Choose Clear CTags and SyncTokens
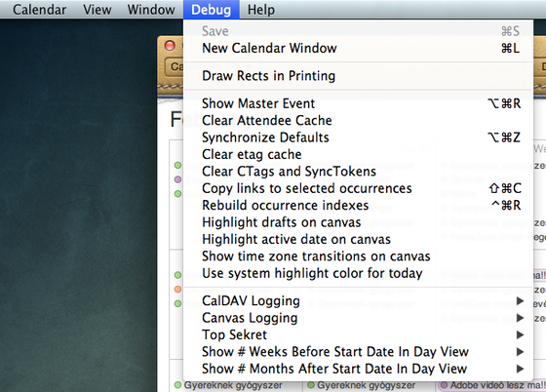 [358, 172]
